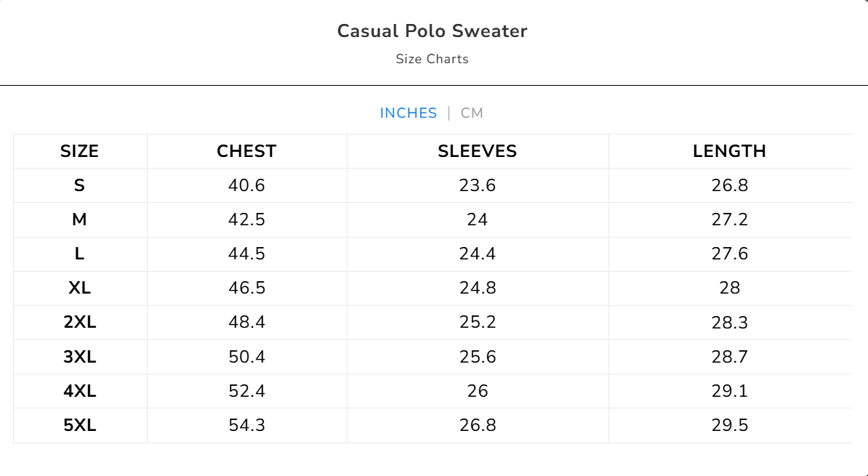Click the 50.4 chest value for 3XL
The image size is (868, 476).
246,357
